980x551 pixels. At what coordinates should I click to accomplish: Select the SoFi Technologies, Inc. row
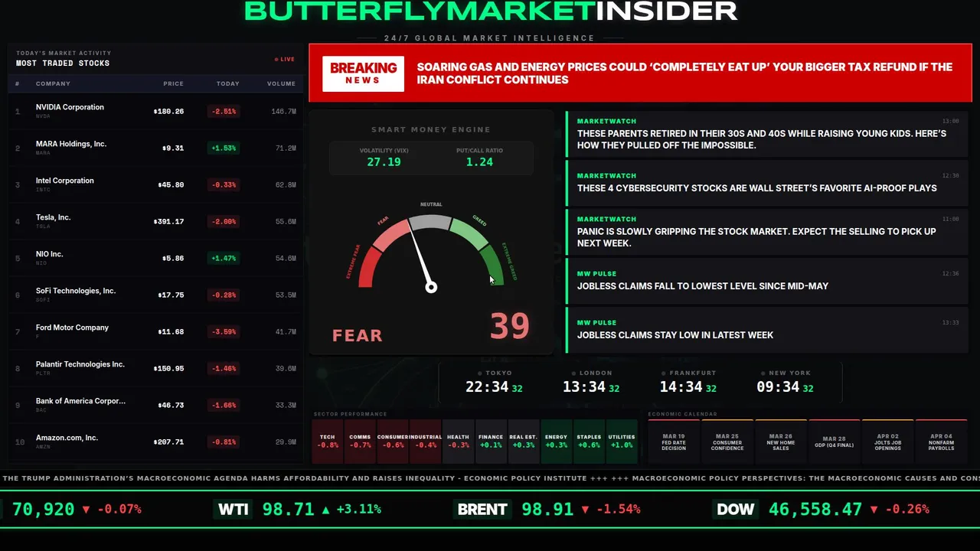(x=156, y=295)
